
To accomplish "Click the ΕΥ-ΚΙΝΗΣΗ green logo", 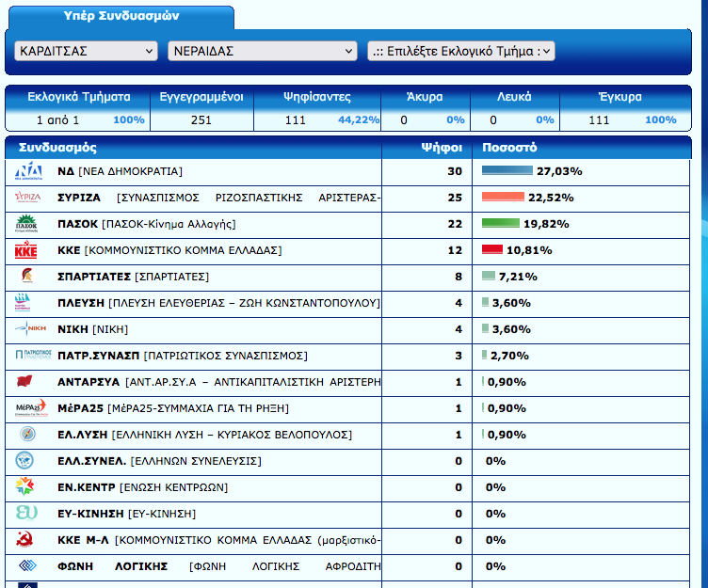I will pos(27,514).
